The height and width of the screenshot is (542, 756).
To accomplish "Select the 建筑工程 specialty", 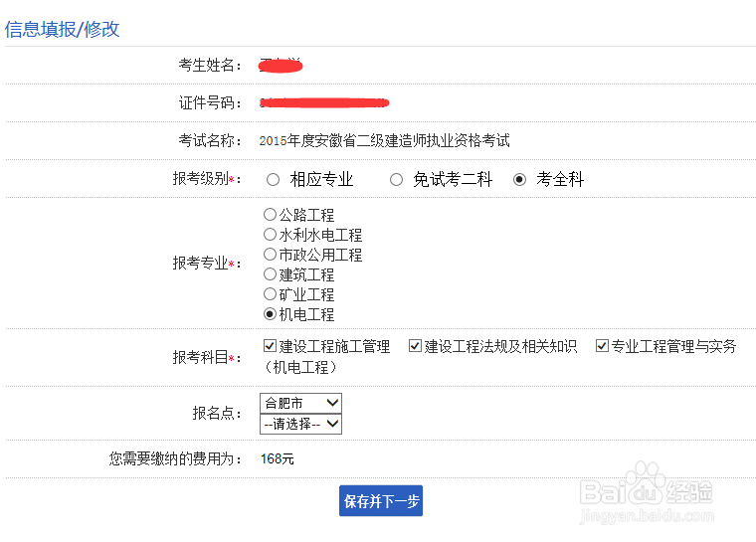I will click(270, 274).
